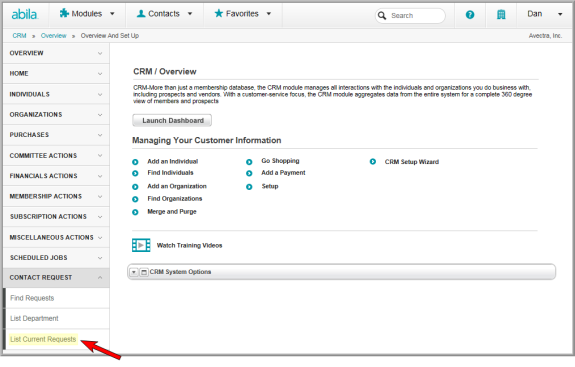Open the Modules menu

coord(87,14)
